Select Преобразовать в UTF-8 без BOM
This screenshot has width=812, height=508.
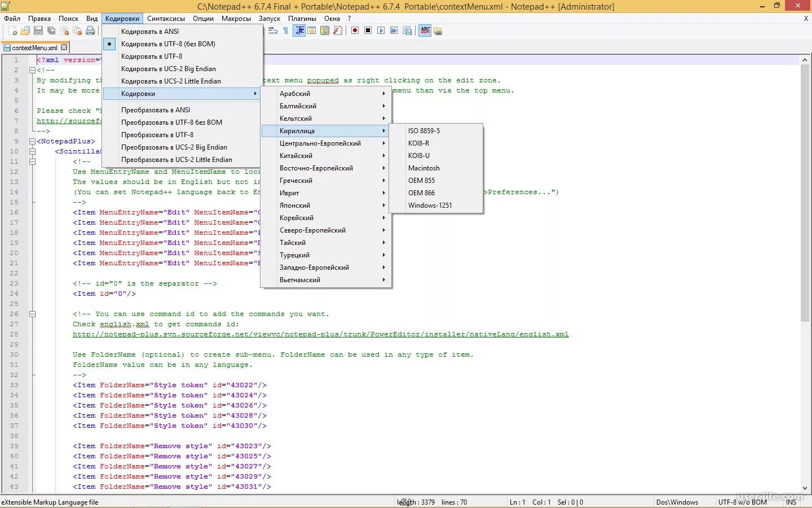coord(183,122)
